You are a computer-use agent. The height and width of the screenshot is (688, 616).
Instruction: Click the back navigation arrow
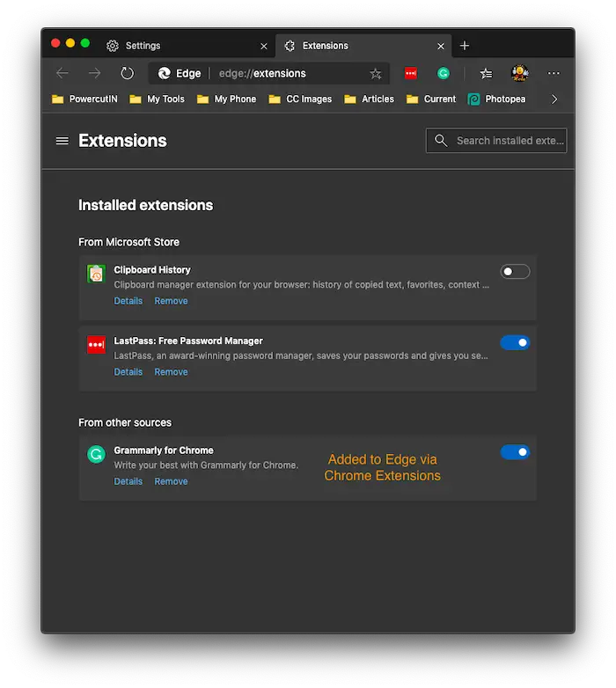click(62, 73)
